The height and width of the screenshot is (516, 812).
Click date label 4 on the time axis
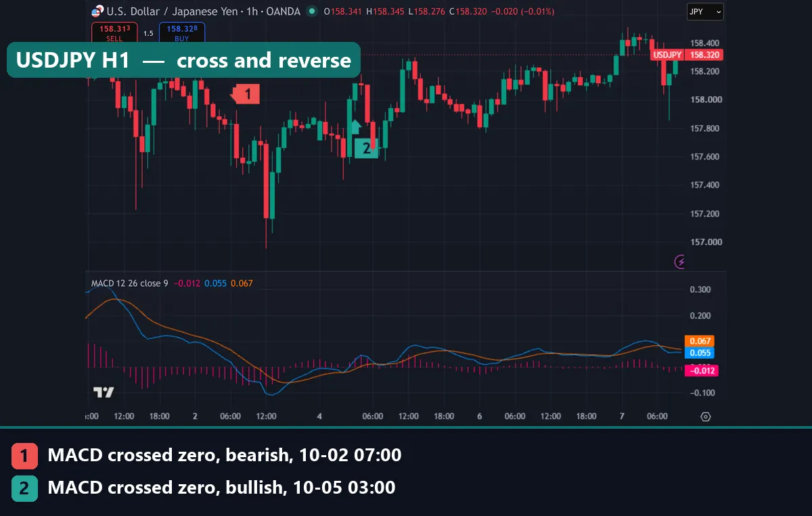tap(319, 417)
